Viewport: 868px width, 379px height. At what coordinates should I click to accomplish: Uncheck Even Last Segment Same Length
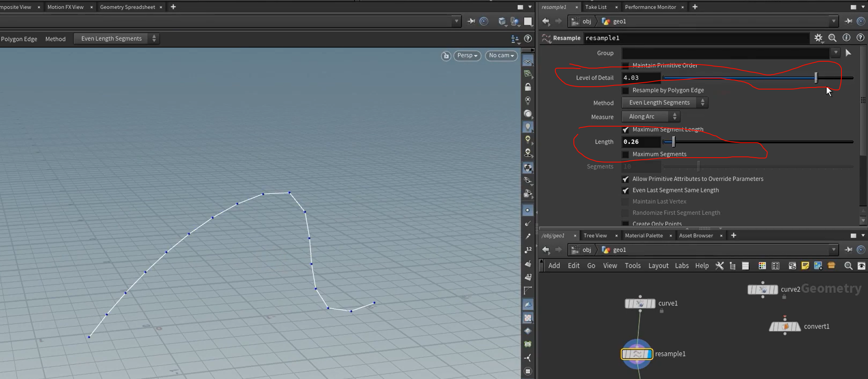coord(625,190)
